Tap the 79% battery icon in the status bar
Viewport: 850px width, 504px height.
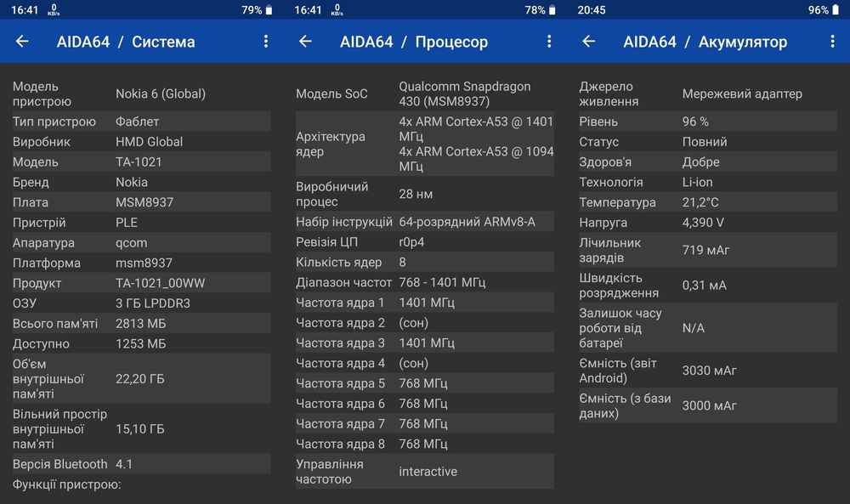click(269, 9)
